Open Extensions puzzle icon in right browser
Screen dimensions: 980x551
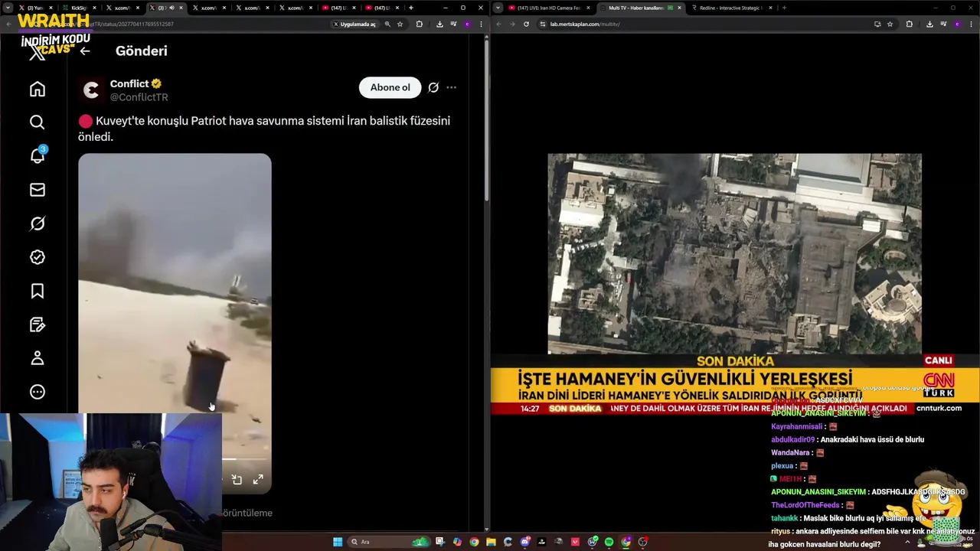(910, 24)
